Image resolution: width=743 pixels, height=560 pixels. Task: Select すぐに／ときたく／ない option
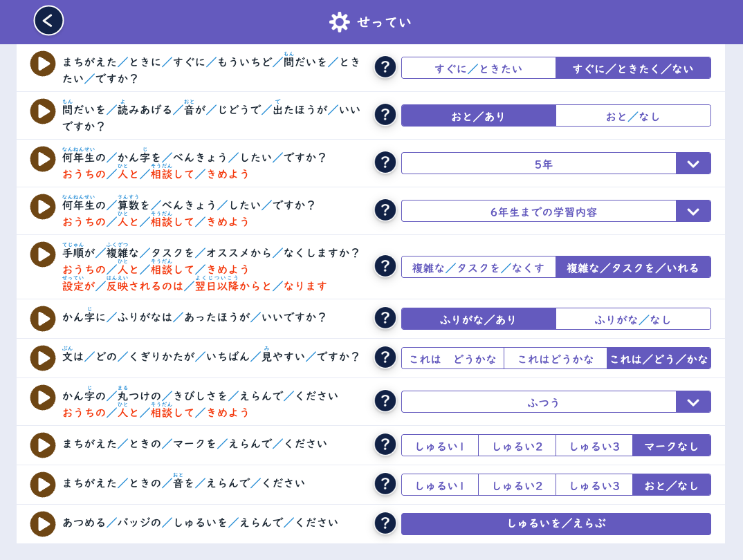633,68
